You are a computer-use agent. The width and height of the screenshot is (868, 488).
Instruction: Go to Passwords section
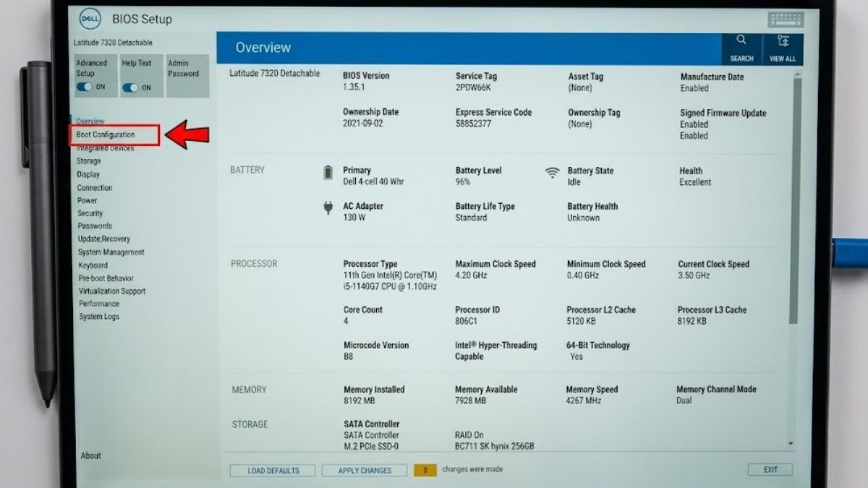[x=95, y=226]
